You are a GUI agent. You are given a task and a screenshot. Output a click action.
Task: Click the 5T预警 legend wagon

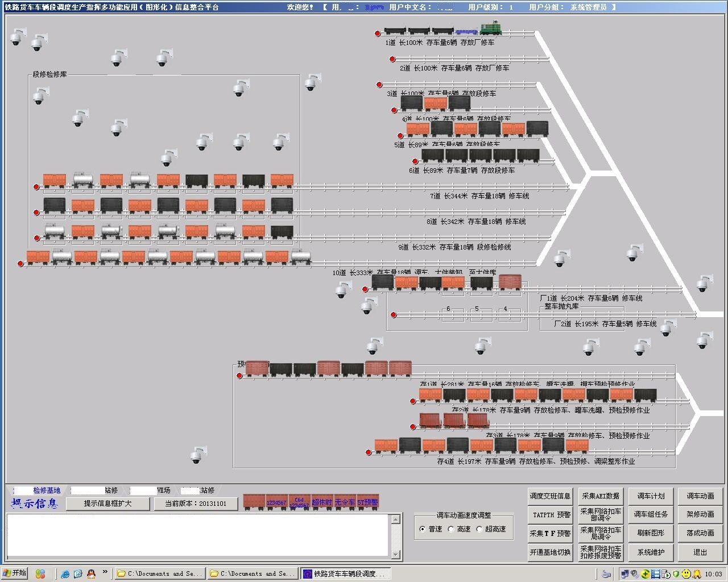click(x=367, y=502)
